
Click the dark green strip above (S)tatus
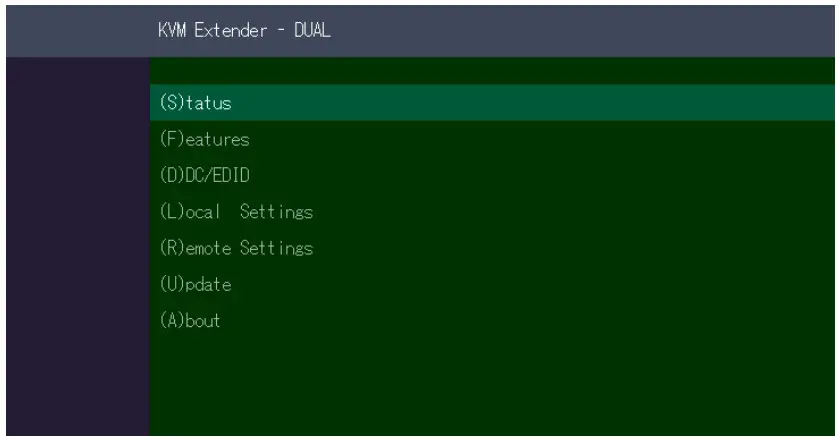pyautogui.click(x=490, y=70)
